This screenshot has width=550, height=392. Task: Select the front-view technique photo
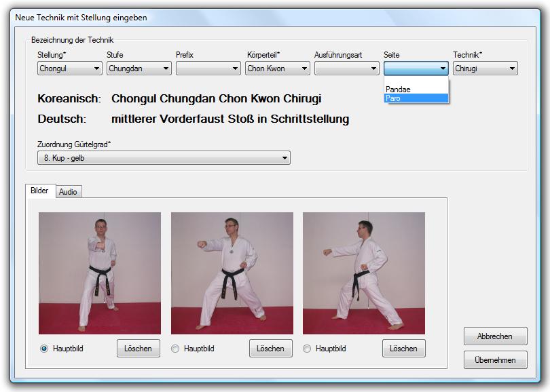click(x=100, y=273)
